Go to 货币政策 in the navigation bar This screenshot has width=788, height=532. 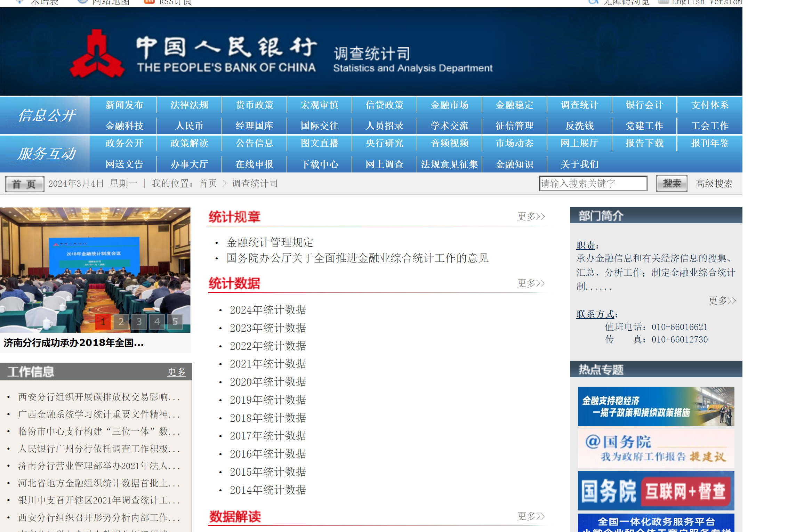tap(254, 105)
